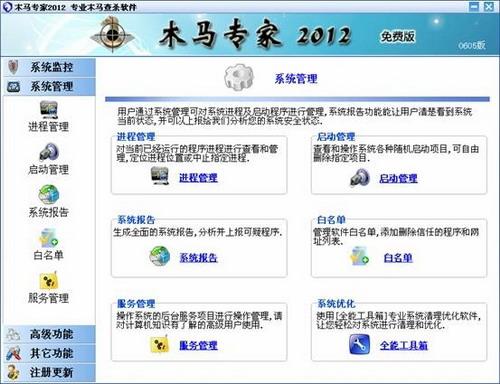
Task: Click the 免费版 label in banner
Action: 398,36
